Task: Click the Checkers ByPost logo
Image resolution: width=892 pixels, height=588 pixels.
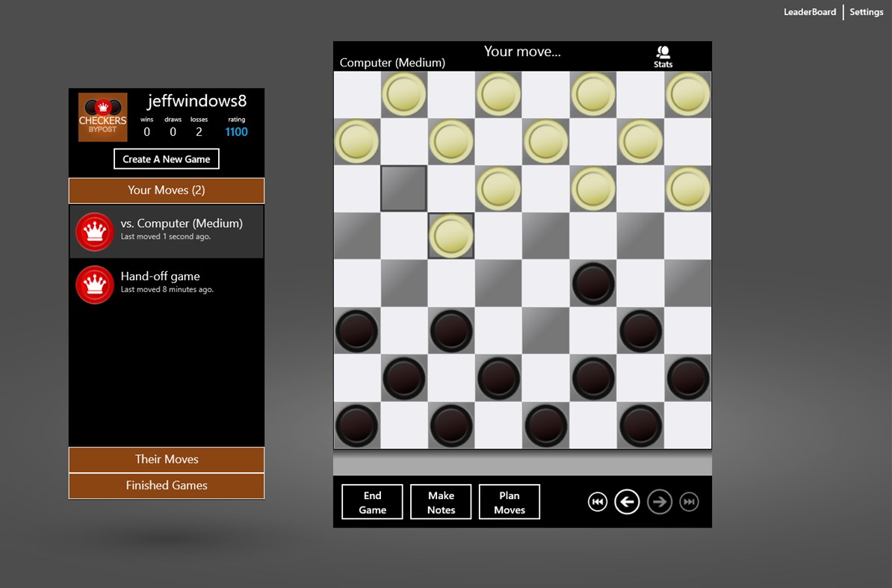Action: [102, 117]
